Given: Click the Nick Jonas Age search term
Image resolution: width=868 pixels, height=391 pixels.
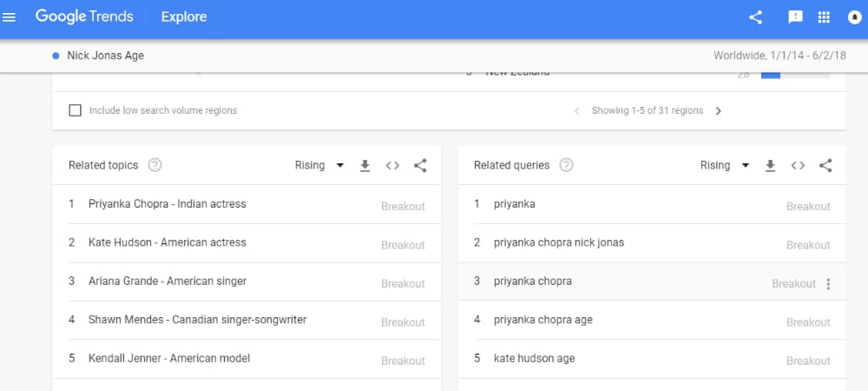Looking at the screenshot, I should point(105,56).
